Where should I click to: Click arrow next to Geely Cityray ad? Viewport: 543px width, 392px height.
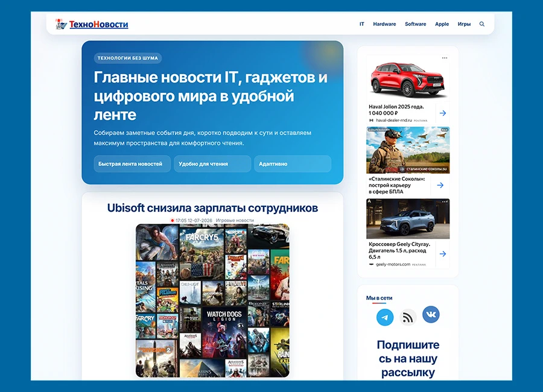[x=443, y=254]
